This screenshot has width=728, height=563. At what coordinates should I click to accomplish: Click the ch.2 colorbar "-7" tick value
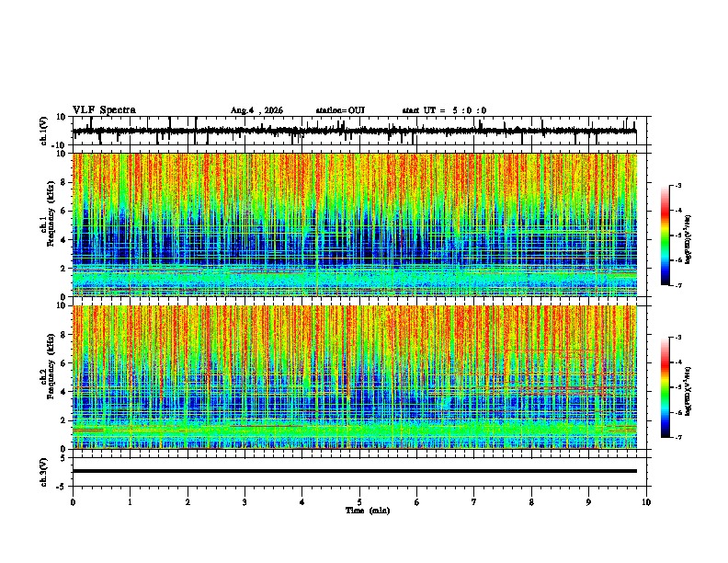tap(677, 438)
